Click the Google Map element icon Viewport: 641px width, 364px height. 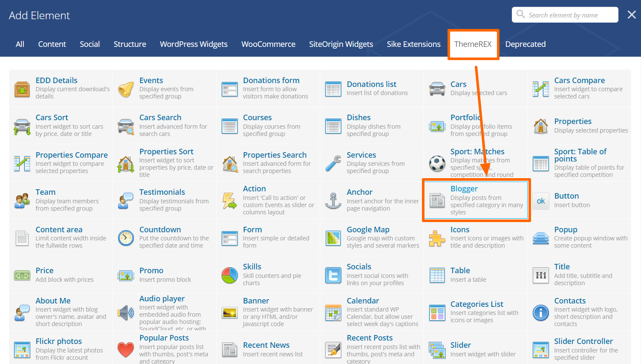(333, 238)
